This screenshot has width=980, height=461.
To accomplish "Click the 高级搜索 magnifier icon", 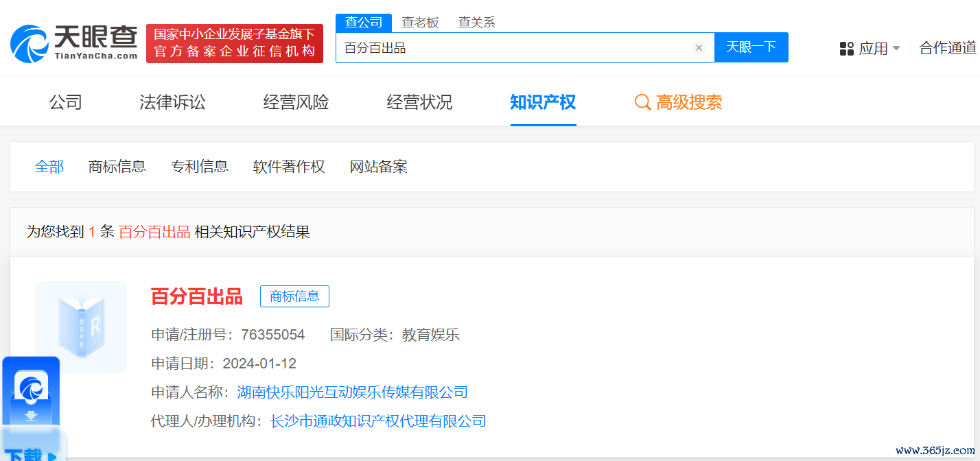I will 642,103.
